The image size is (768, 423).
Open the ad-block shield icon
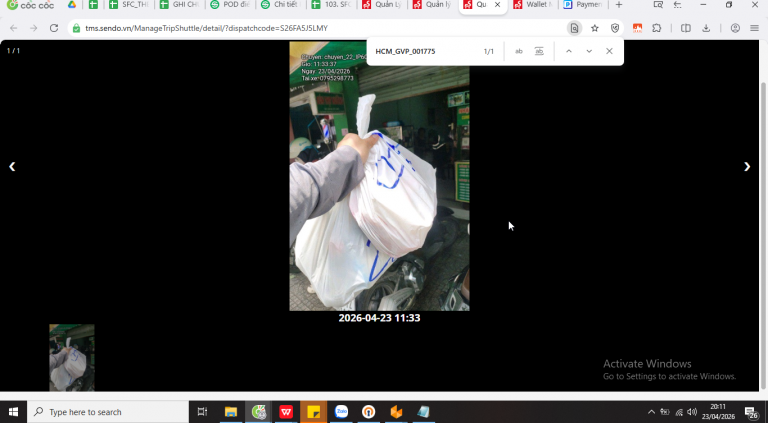tap(615, 28)
